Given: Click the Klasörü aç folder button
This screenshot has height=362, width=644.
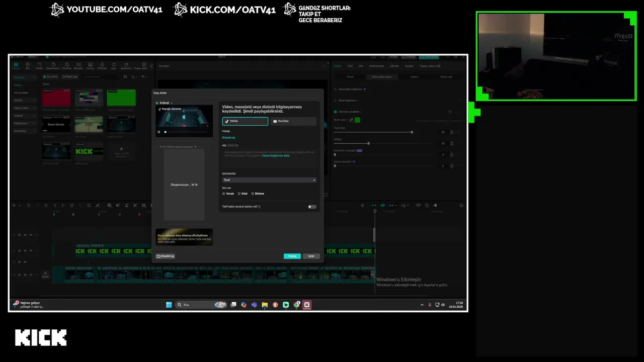Looking at the screenshot, I should (x=166, y=256).
